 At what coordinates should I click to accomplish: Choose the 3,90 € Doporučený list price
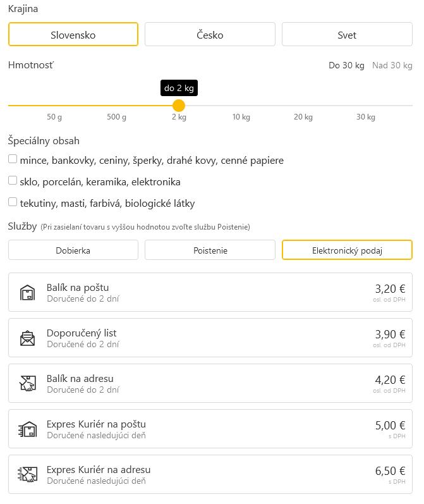[390, 335]
